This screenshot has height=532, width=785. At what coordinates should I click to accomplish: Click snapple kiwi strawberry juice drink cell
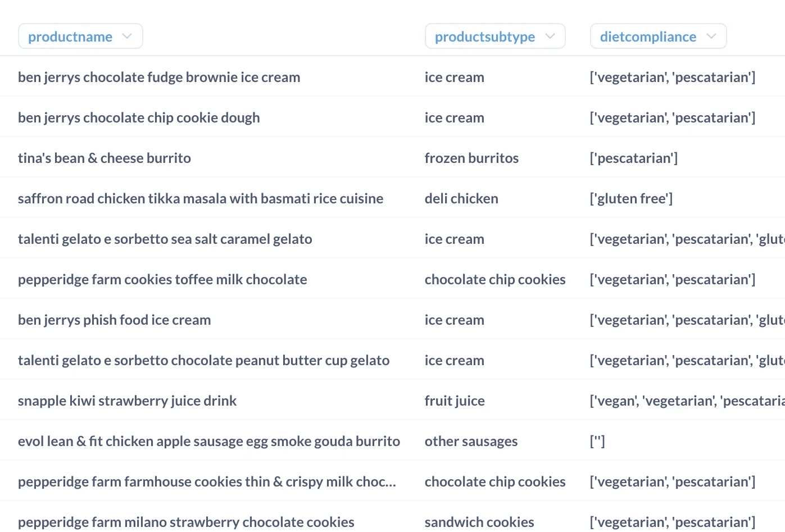pos(127,401)
